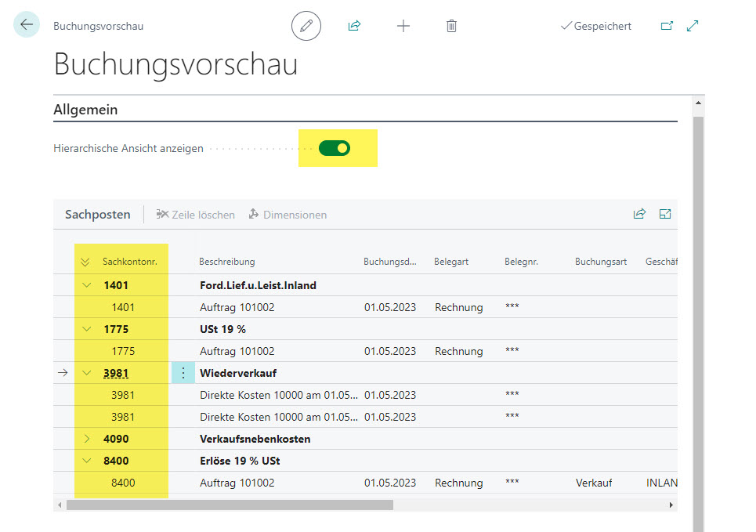Click the Allgemein section header
The height and width of the screenshot is (532, 756).
(x=85, y=110)
